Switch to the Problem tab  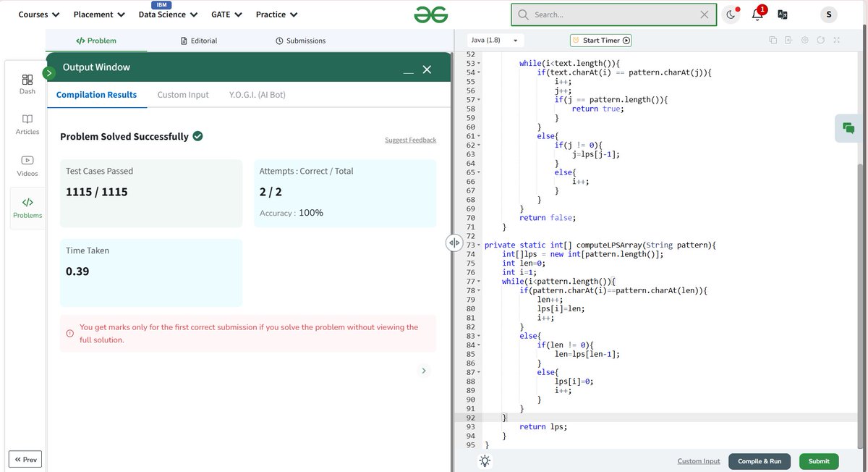(96, 41)
